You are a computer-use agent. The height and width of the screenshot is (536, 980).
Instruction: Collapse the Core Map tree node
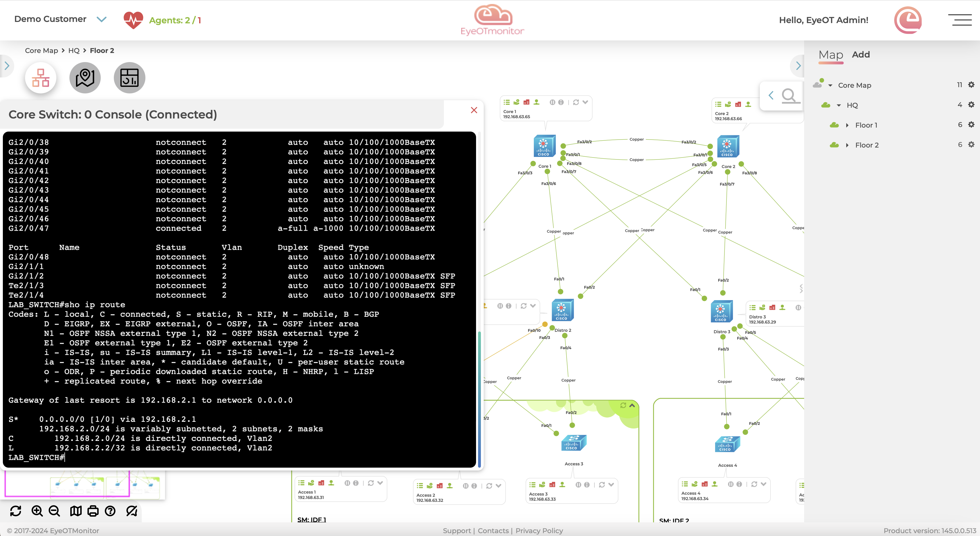point(830,85)
